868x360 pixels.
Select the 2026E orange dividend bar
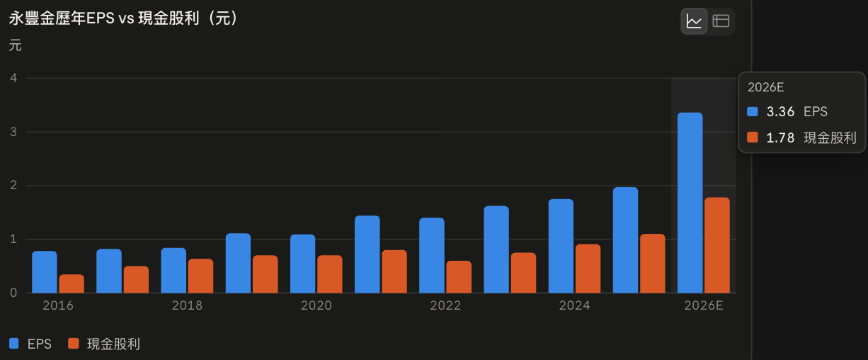click(717, 245)
